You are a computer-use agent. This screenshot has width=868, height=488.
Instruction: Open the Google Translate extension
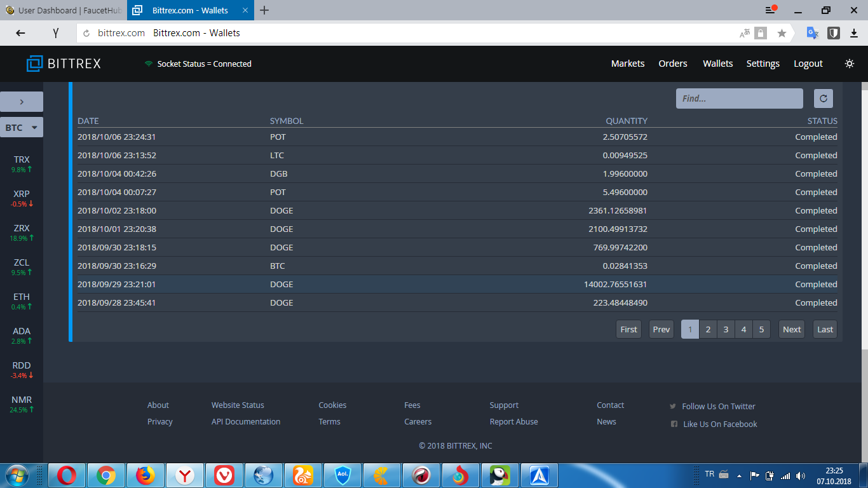click(812, 33)
